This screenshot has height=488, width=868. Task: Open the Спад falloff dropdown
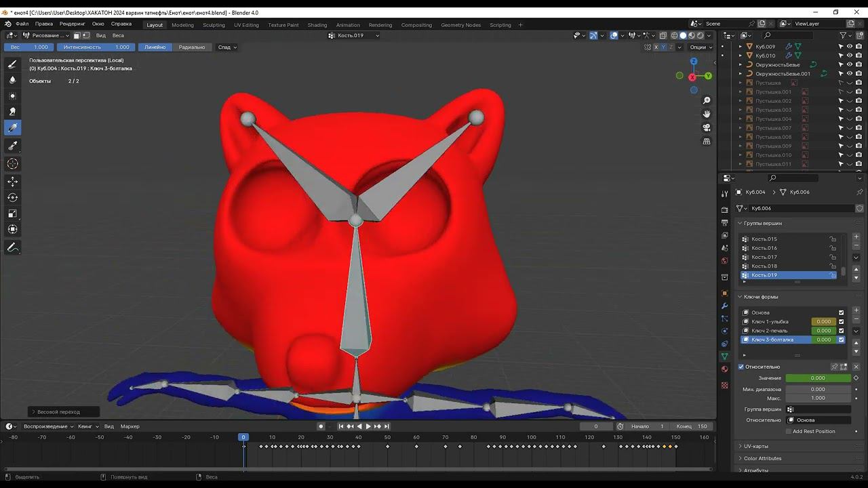(x=226, y=47)
